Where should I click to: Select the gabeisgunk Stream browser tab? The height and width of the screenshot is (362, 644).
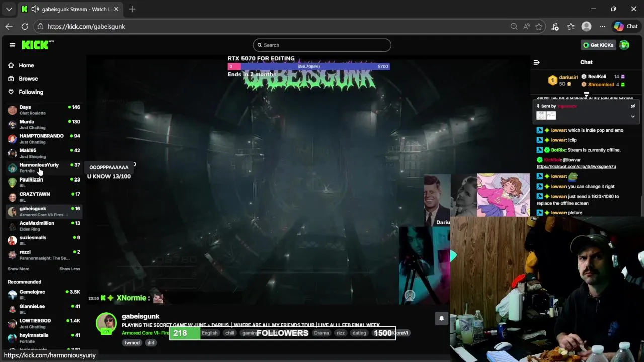click(x=70, y=9)
